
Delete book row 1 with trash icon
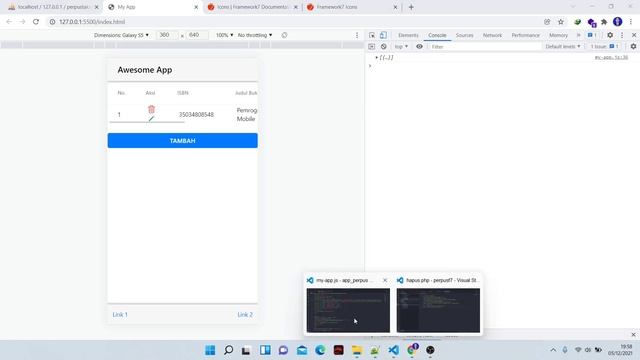coord(151,109)
